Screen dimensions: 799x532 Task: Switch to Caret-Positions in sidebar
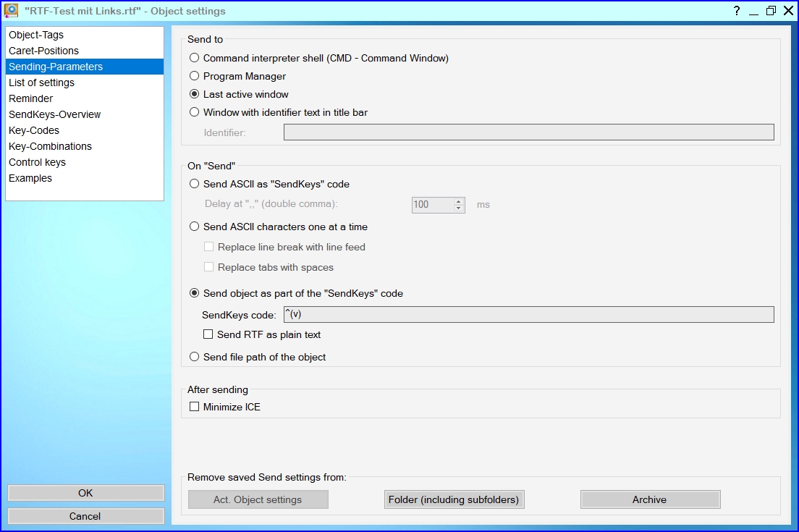43,51
